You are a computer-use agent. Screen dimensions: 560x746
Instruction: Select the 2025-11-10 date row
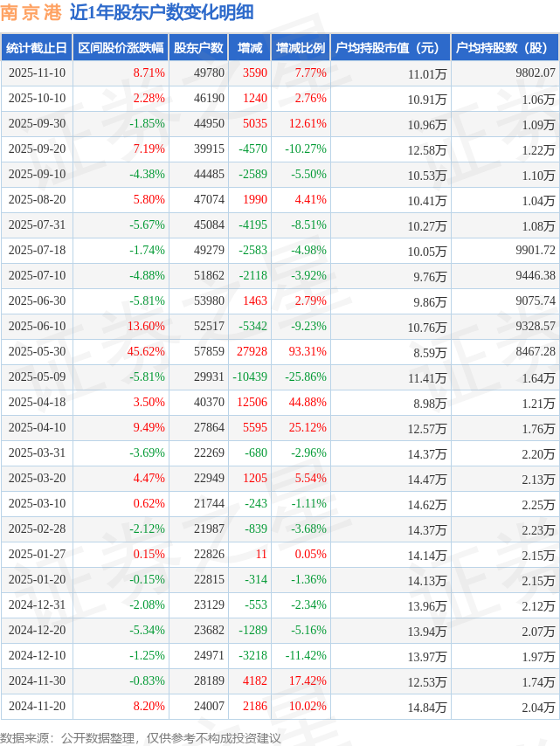coord(36,73)
